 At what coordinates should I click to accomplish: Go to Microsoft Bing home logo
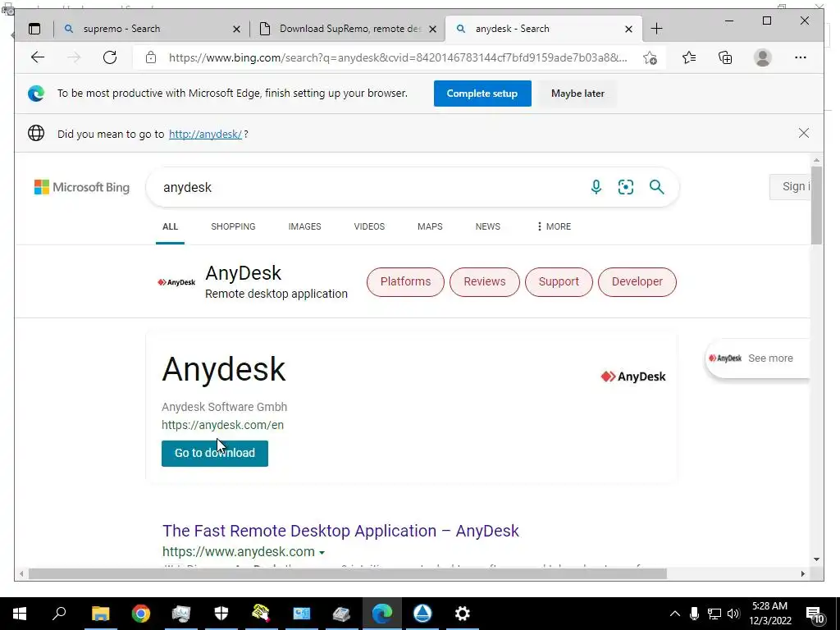coord(82,187)
